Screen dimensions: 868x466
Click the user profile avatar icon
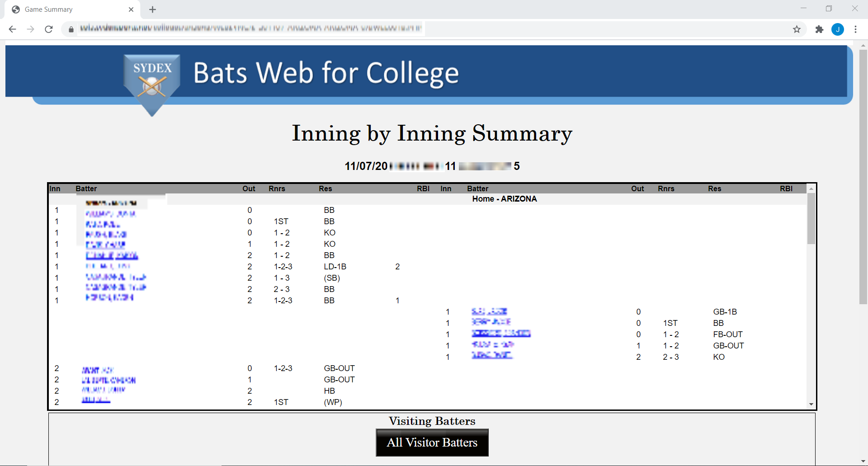(x=838, y=29)
